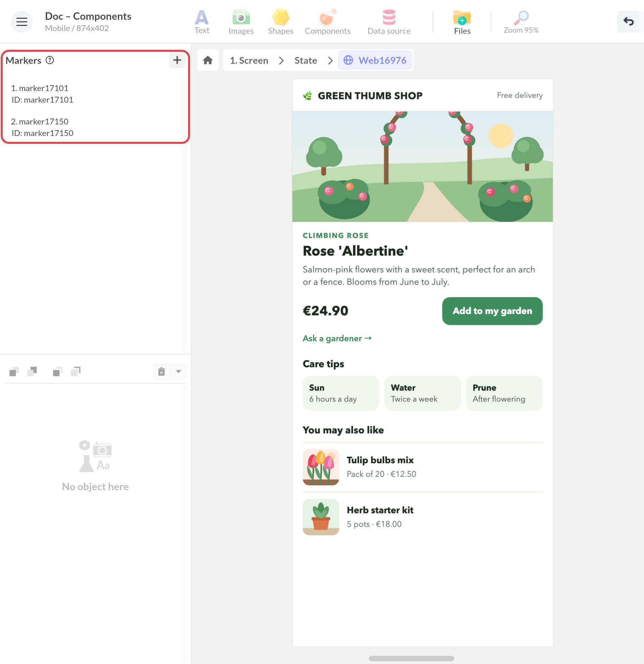644x664 pixels.
Task: Open the Files panel
Action: 462,22
